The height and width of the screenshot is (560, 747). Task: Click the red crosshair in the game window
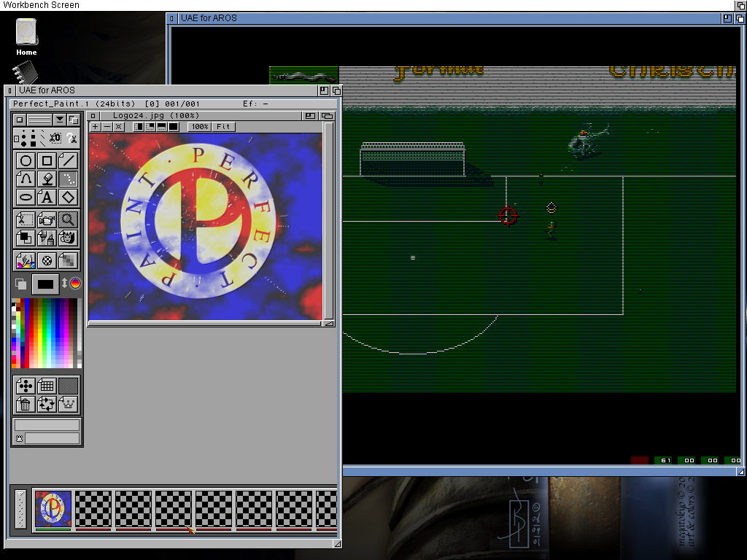click(x=508, y=216)
